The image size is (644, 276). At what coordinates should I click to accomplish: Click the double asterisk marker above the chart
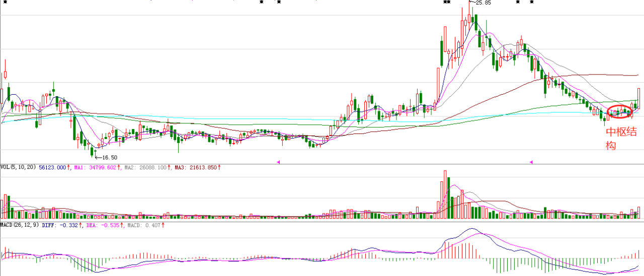(446, 3)
